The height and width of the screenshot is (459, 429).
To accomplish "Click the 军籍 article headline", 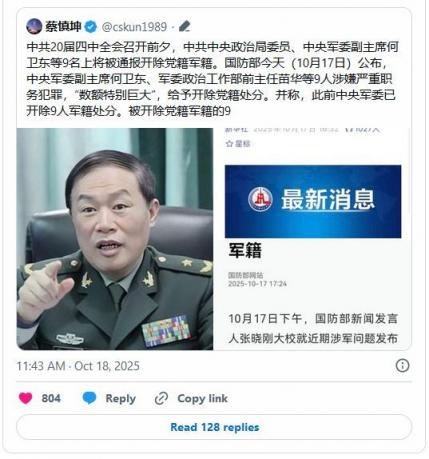I will [x=245, y=250].
